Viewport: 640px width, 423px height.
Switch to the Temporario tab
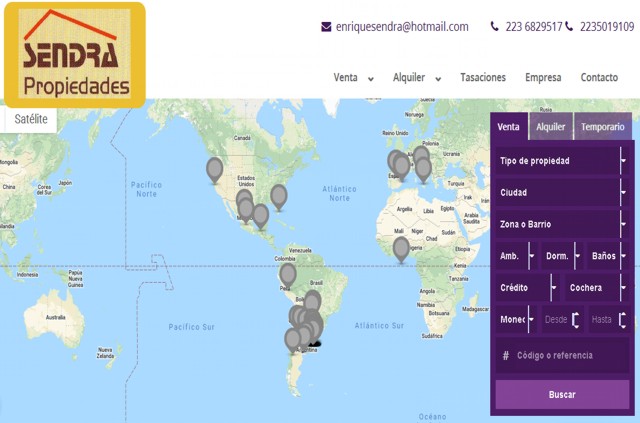[x=602, y=127]
